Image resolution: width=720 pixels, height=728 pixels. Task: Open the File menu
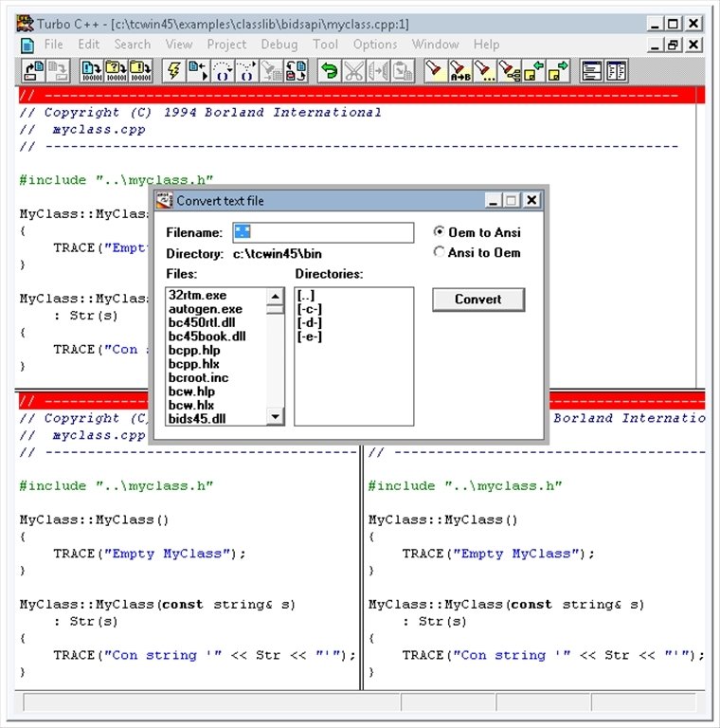click(53, 45)
